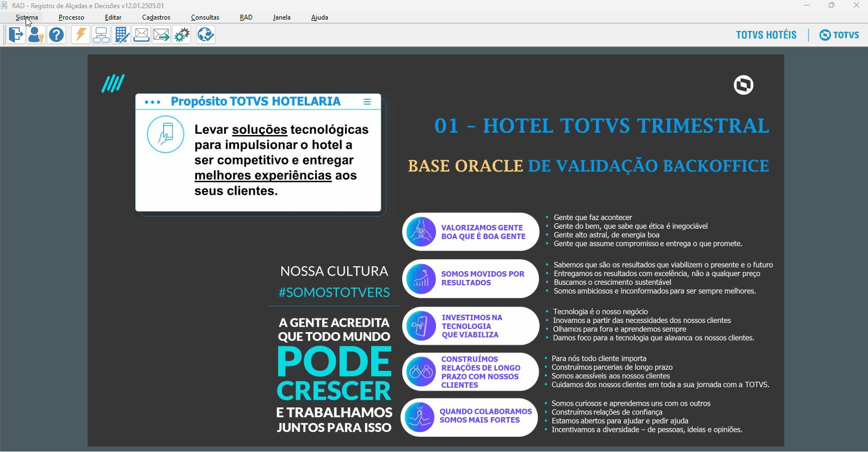Open the user with key login icon

(36, 35)
